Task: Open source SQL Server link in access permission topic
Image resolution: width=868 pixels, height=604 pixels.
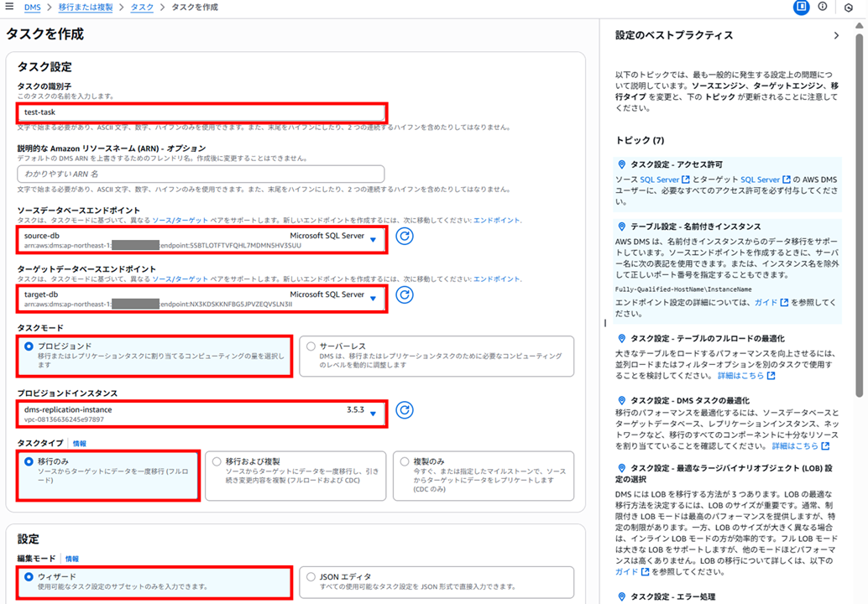Action: (659, 180)
